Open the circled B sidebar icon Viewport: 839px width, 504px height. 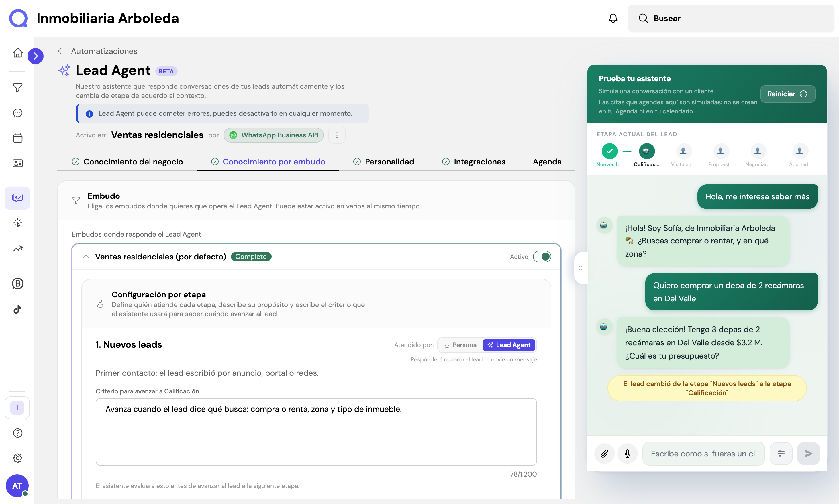point(18,283)
